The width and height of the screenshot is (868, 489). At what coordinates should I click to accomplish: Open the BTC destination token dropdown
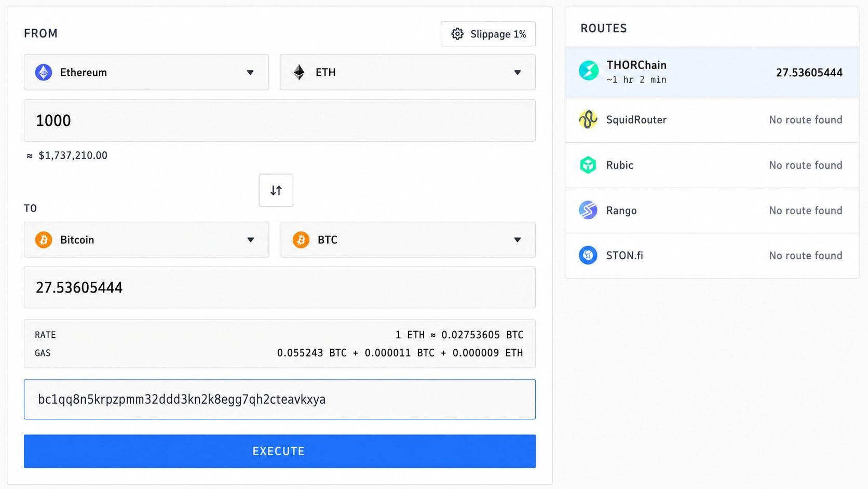408,240
